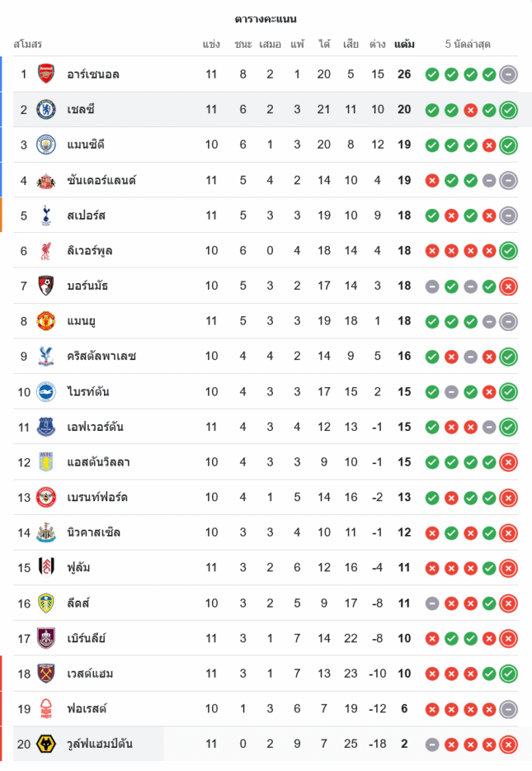Click the แต้ม points column header
The height and width of the screenshot is (771, 532).
click(404, 44)
